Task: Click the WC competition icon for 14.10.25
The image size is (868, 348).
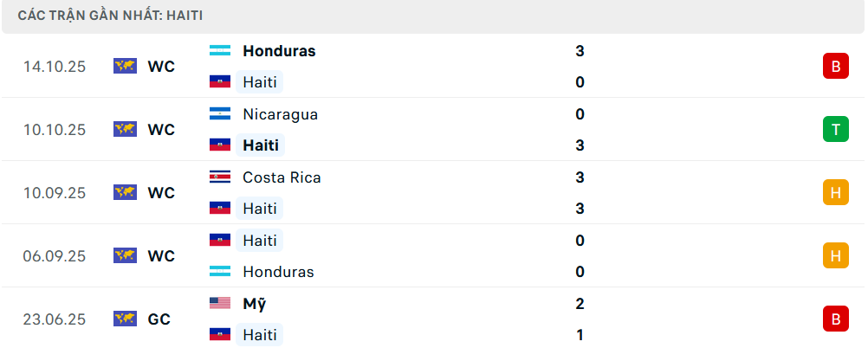Action: [x=126, y=66]
